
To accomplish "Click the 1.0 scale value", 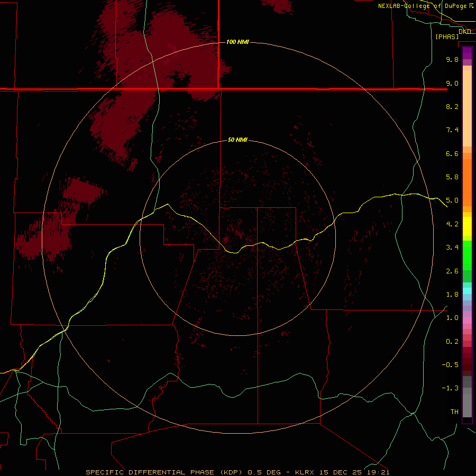I will tap(452, 318).
